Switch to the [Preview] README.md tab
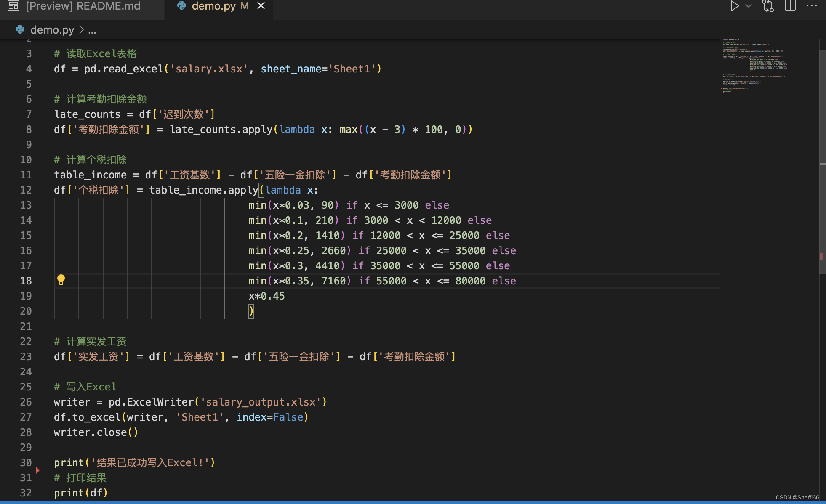This screenshot has height=504, width=826. pyautogui.click(x=82, y=6)
